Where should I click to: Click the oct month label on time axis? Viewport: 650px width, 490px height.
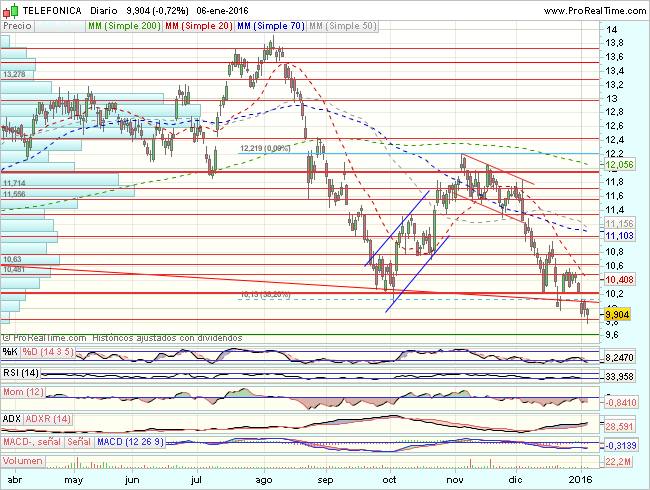tap(389, 480)
